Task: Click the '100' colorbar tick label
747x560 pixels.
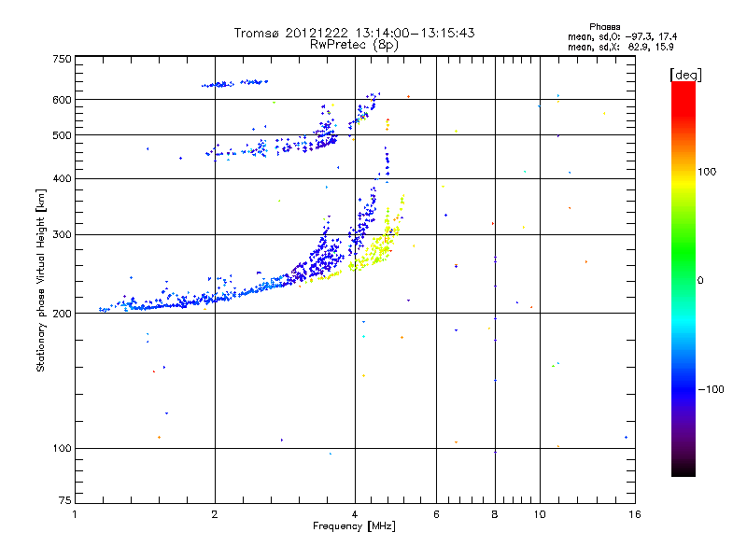Action: 707,172
